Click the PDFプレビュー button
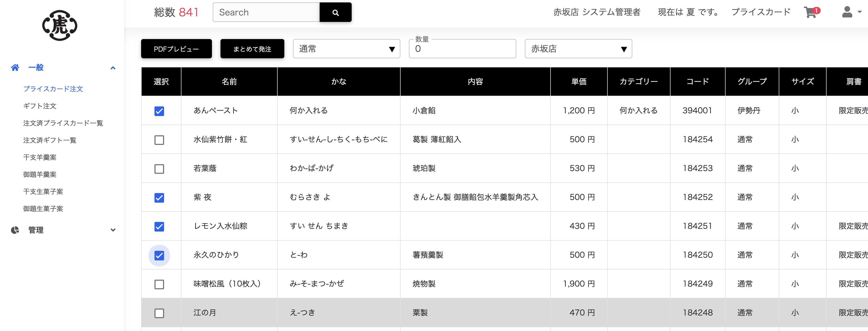 click(176, 49)
